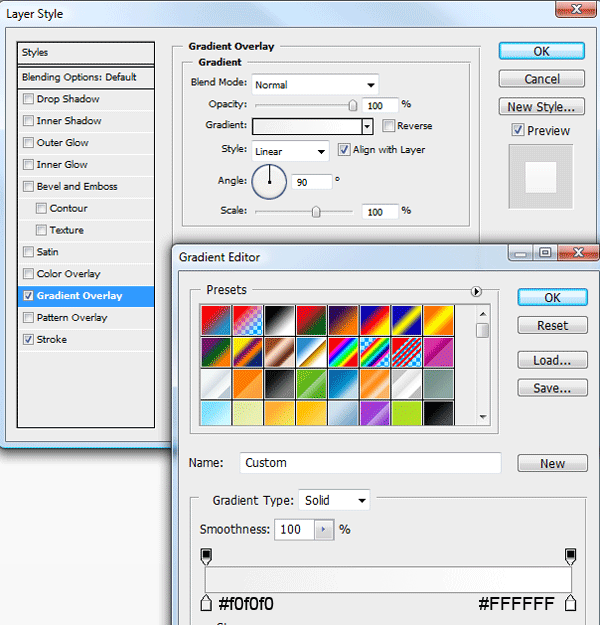Open the Gradient Type dropdown
This screenshot has width=600, height=625.
334,500
